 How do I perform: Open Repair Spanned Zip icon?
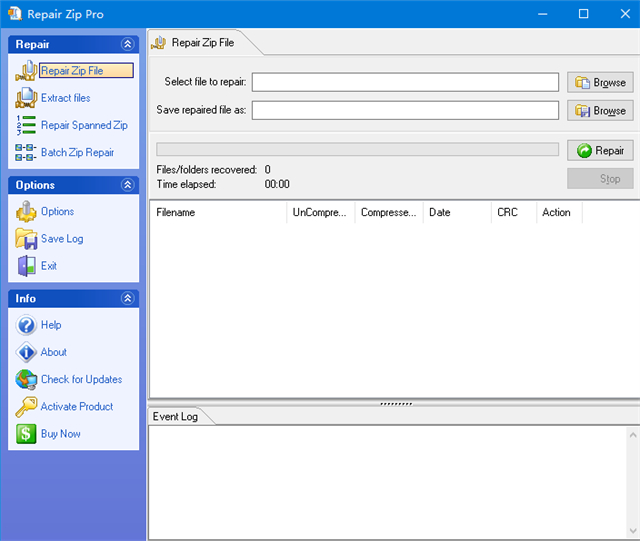26,125
